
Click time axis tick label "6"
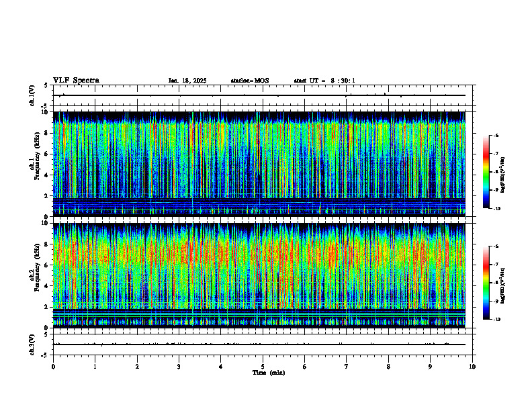[x=305, y=367]
